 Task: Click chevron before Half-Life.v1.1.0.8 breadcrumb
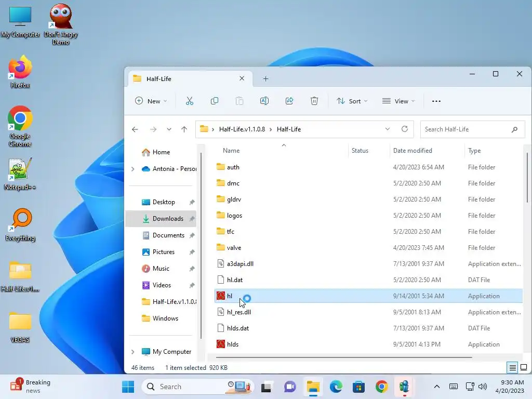[213, 129]
